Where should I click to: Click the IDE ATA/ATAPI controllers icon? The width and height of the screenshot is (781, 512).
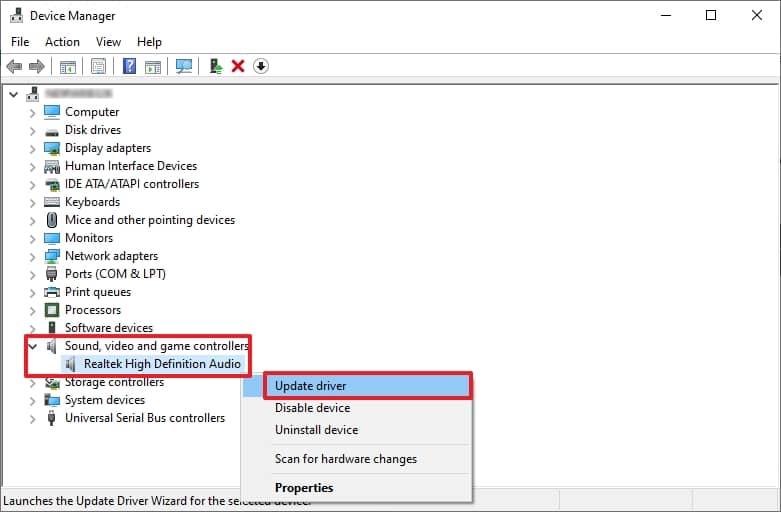point(52,184)
